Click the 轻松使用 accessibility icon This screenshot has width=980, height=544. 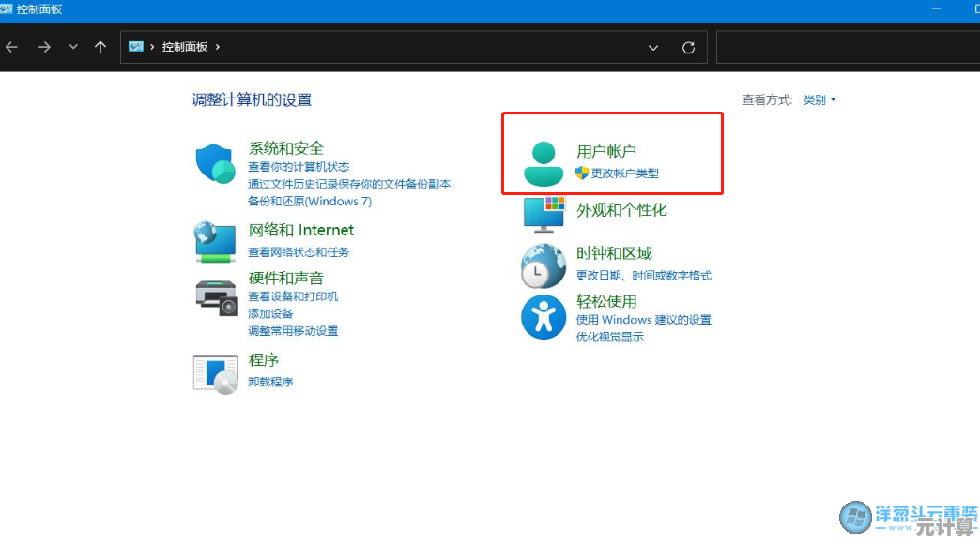point(543,316)
